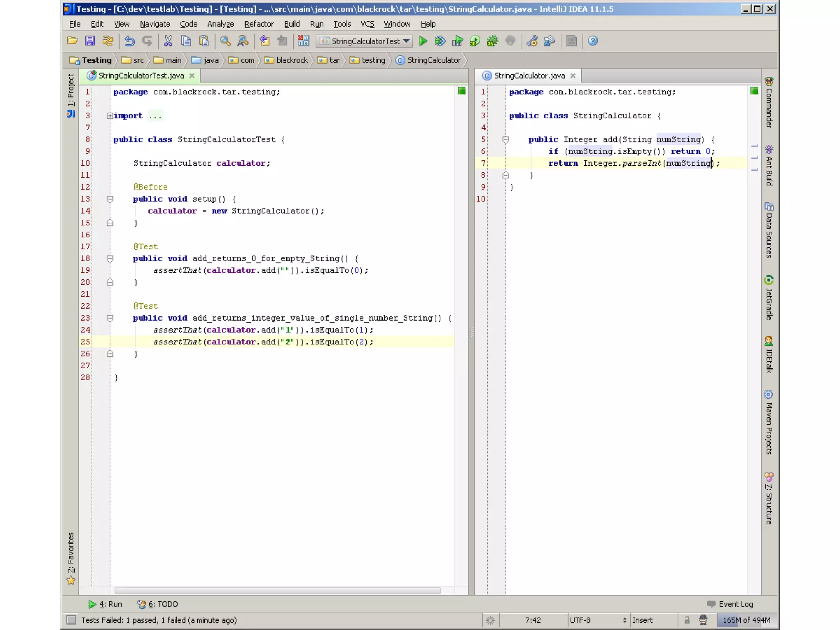Viewport: 840px width, 630px height.
Task: Click the memory usage indicator 165M of 494M
Action: tap(746, 620)
